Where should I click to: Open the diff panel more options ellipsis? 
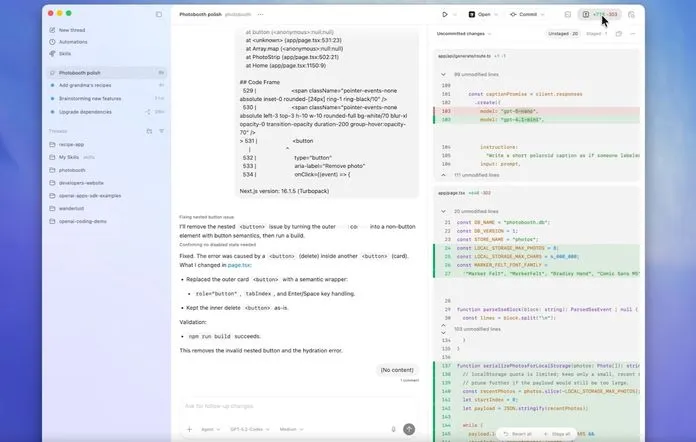click(634, 33)
